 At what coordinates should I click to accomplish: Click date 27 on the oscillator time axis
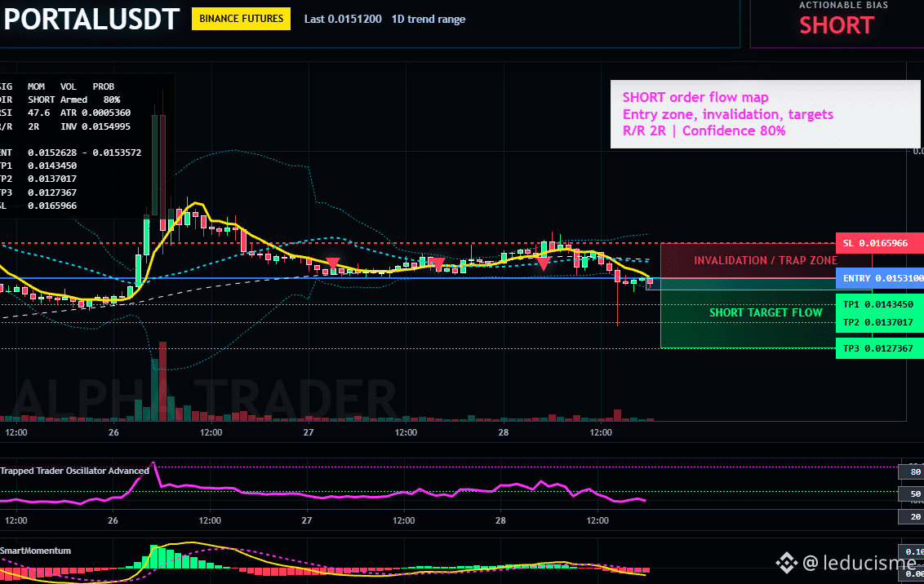click(306, 520)
